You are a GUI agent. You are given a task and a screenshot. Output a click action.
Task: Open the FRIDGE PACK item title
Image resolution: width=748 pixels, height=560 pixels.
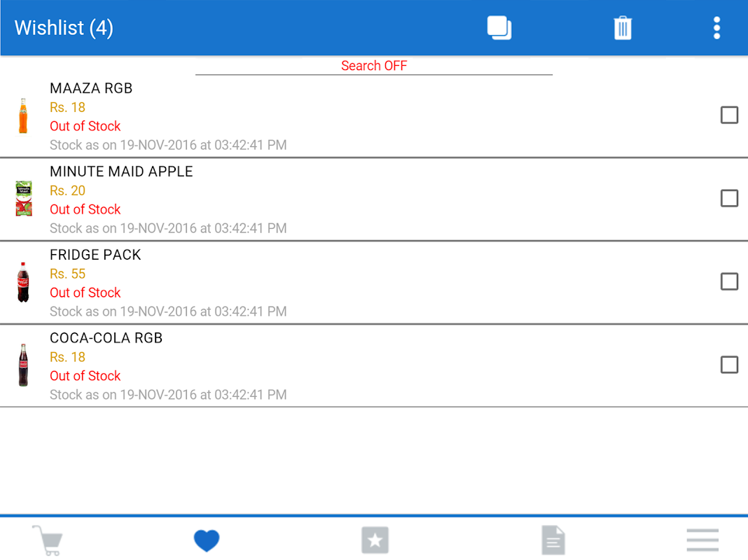(x=95, y=255)
